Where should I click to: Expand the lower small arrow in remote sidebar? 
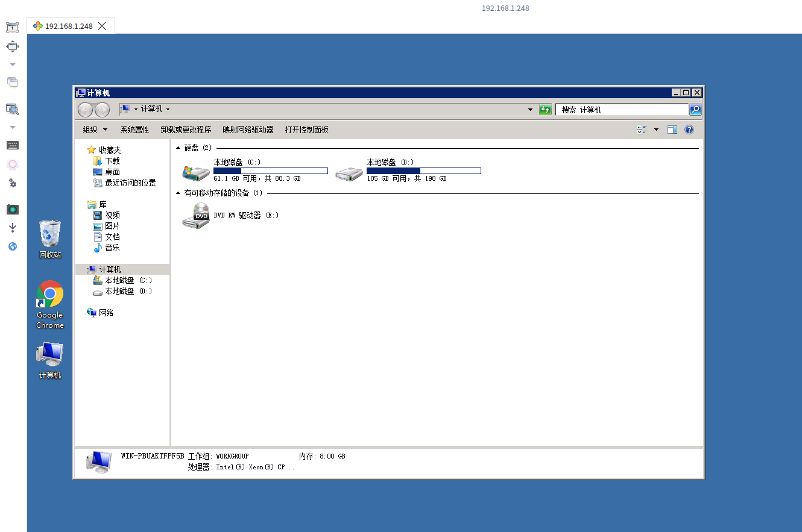click(13, 127)
